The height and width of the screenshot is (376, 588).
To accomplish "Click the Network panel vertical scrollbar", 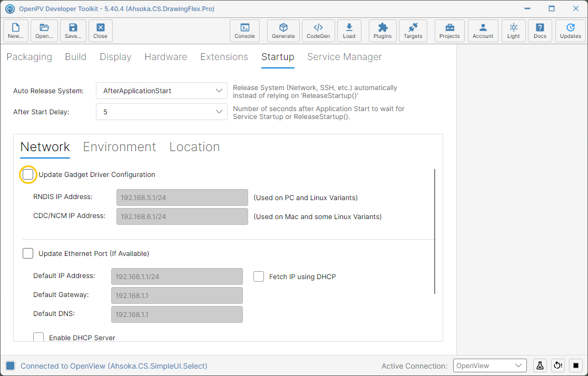I will click(x=435, y=231).
